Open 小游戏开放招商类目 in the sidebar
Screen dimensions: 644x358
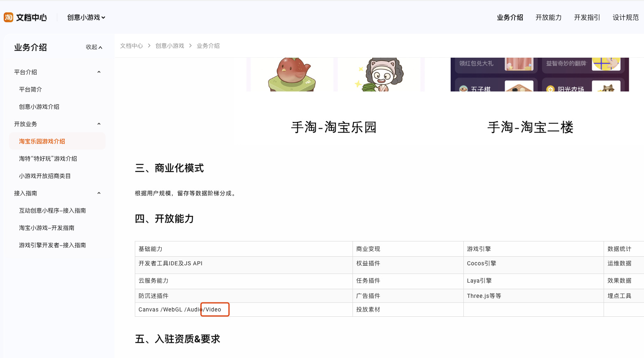click(45, 176)
